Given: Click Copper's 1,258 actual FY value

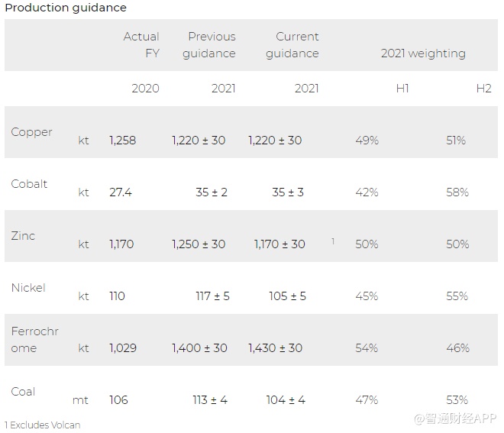Looking at the screenshot, I should [123, 141].
